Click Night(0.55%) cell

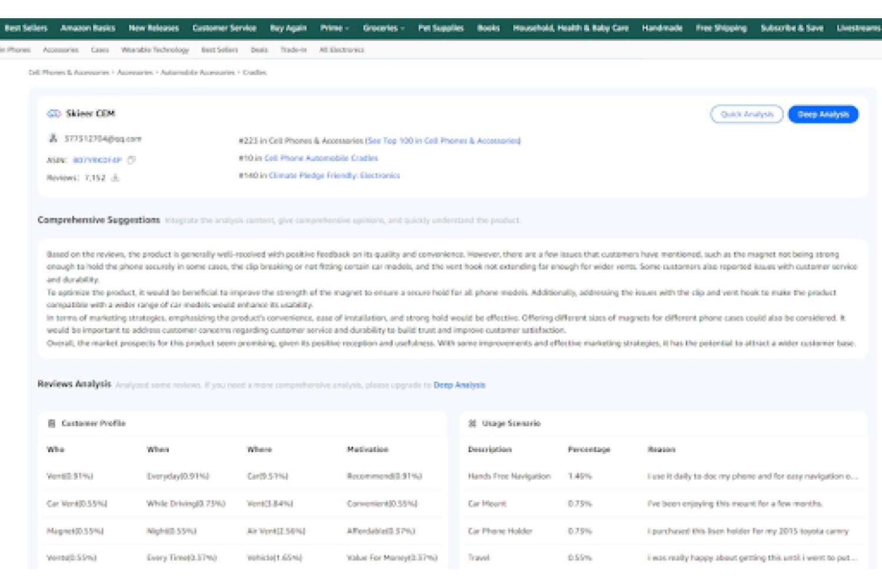tap(171, 531)
